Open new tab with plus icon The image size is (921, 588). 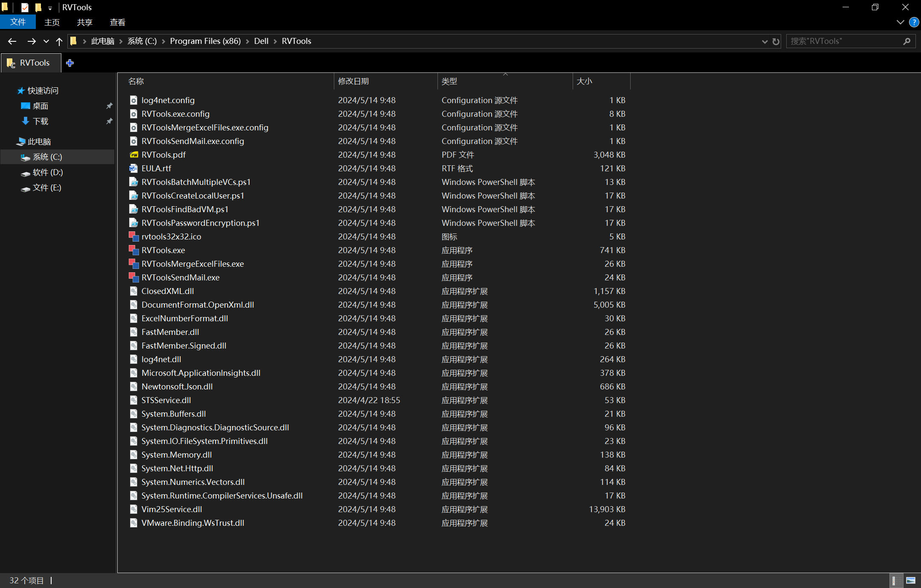(x=70, y=63)
